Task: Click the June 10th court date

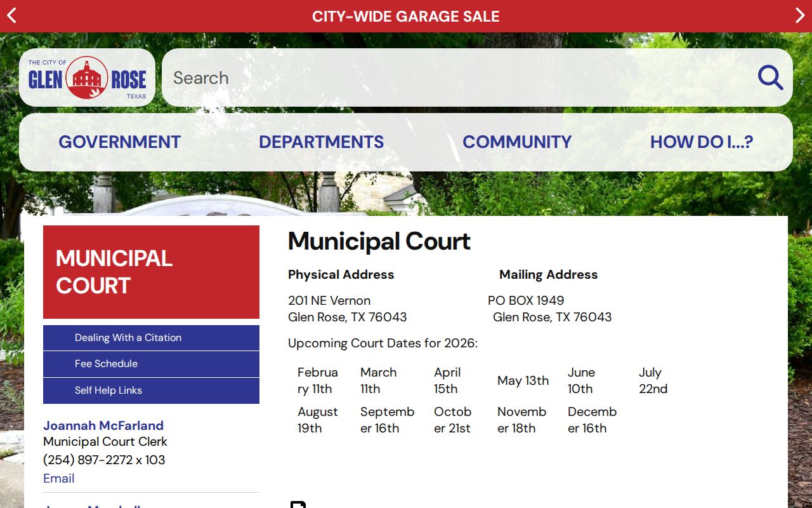Action: pos(582,380)
